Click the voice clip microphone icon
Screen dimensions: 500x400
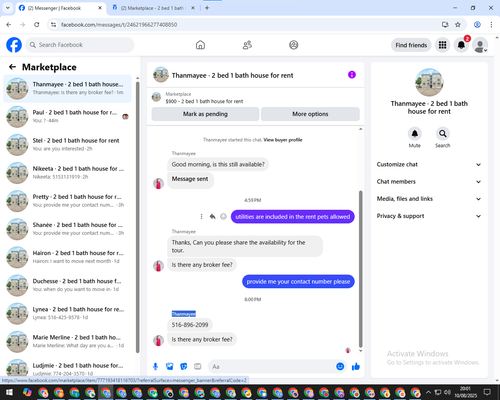point(155,367)
